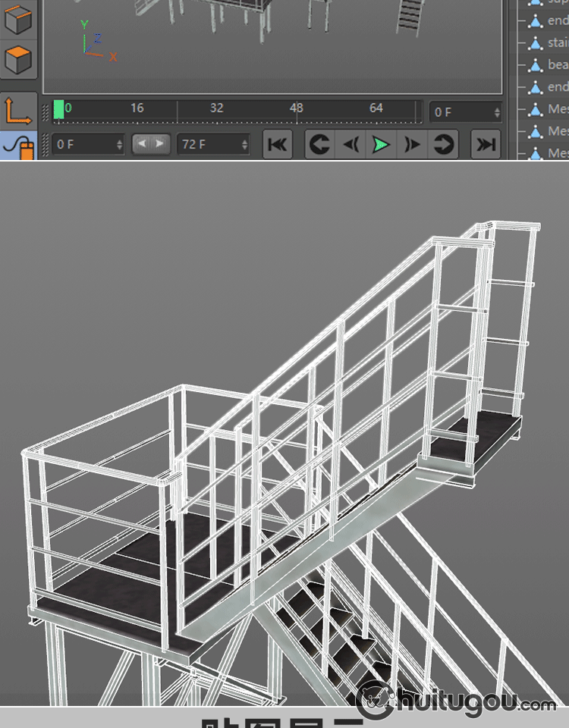Image resolution: width=569 pixels, height=728 pixels.
Task: Click the 72 F end frame field
Action: click(x=213, y=144)
